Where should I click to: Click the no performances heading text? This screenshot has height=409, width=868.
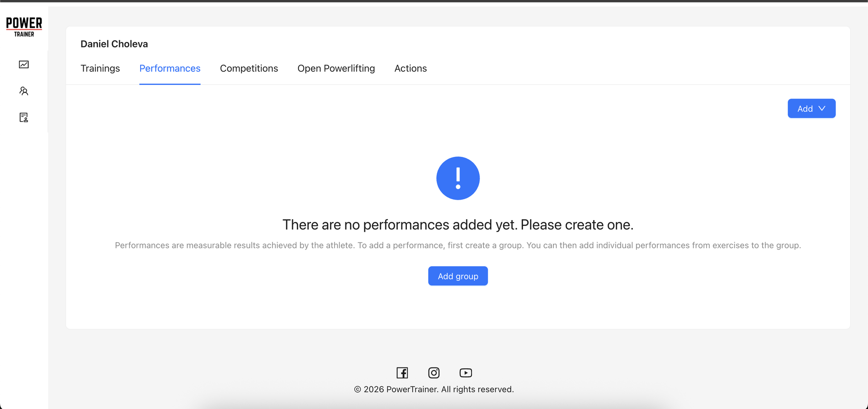coord(458,225)
